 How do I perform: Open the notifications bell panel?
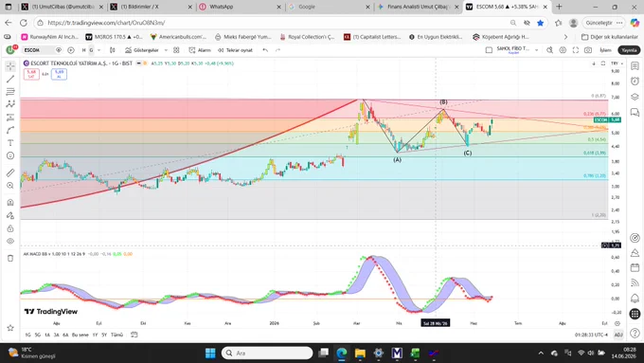coord(635,298)
